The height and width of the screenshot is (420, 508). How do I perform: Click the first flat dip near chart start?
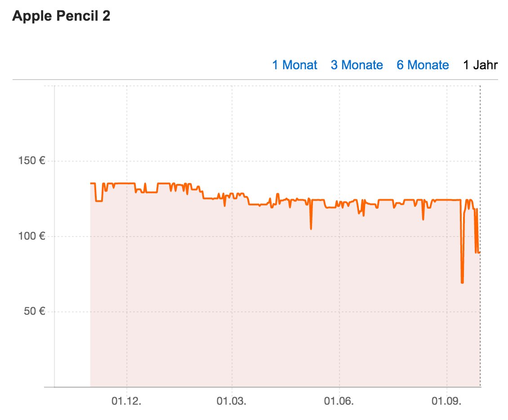[x=98, y=201]
